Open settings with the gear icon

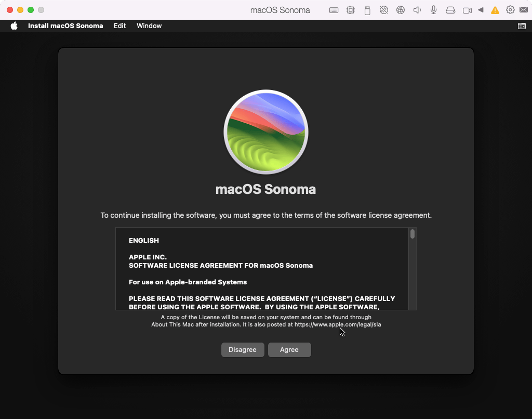pyautogui.click(x=510, y=10)
